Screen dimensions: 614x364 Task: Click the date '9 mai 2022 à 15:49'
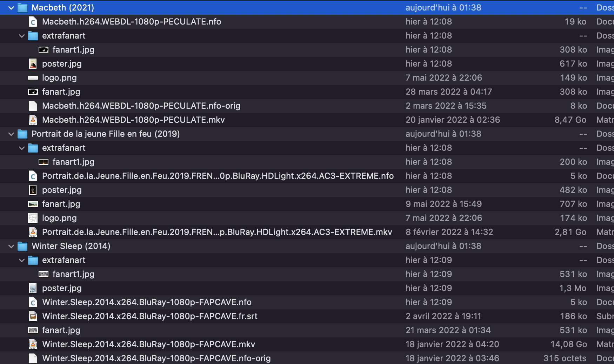click(444, 204)
